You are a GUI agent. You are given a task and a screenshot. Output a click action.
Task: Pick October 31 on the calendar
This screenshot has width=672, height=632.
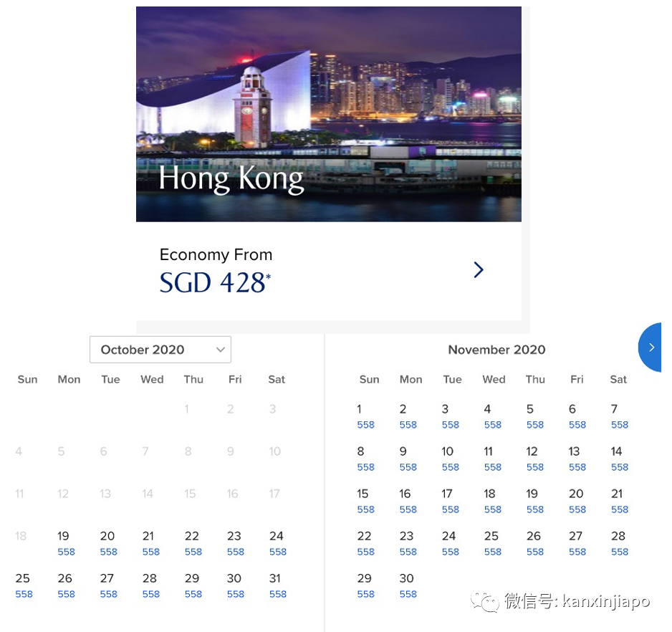(277, 585)
